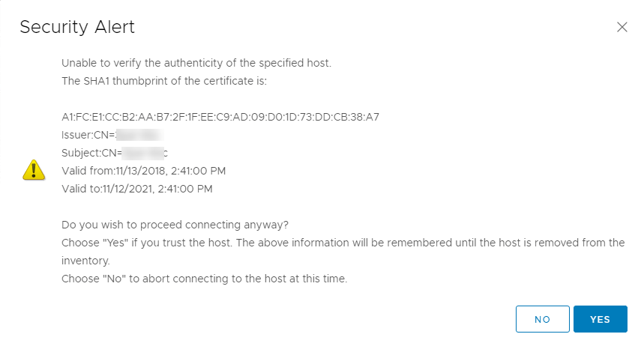Viewport: 644px width, 349px height.
Task: Click the Issuer:CN label
Action: coord(88,135)
